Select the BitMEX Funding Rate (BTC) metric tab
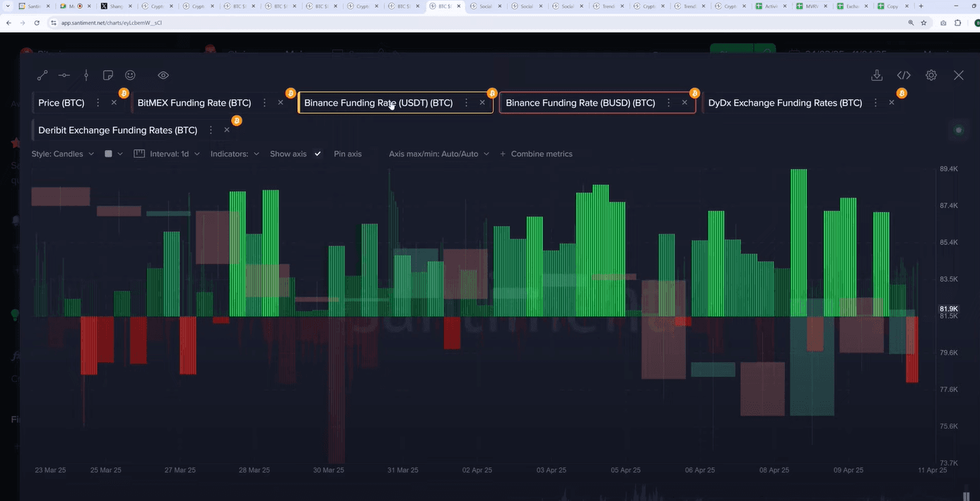The width and height of the screenshot is (980, 501). (x=194, y=103)
